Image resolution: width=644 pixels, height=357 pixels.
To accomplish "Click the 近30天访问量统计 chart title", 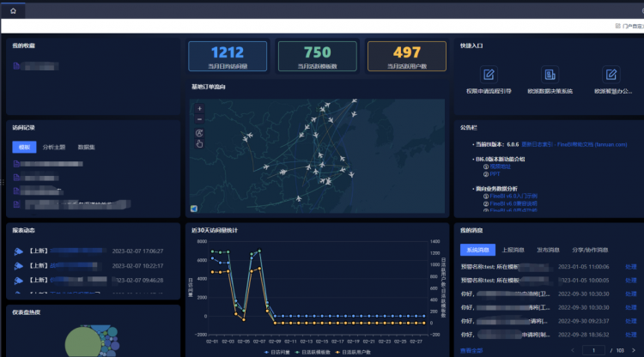I will pyautogui.click(x=215, y=230).
